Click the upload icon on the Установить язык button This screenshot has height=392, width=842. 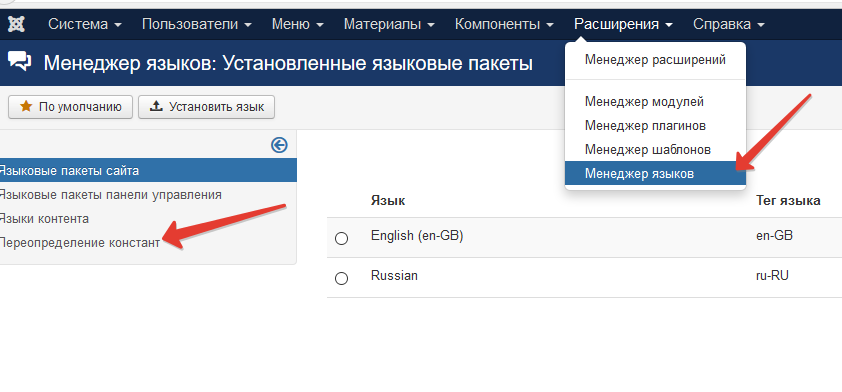click(156, 106)
